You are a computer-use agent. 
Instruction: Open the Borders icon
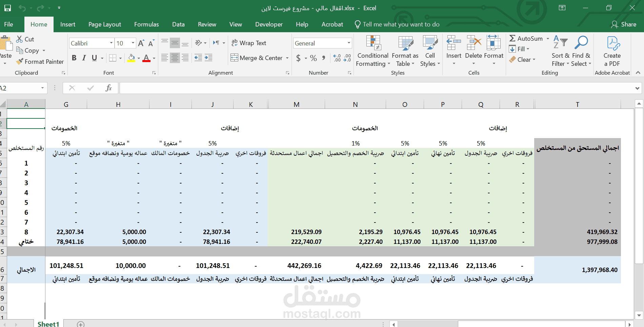tap(113, 58)
